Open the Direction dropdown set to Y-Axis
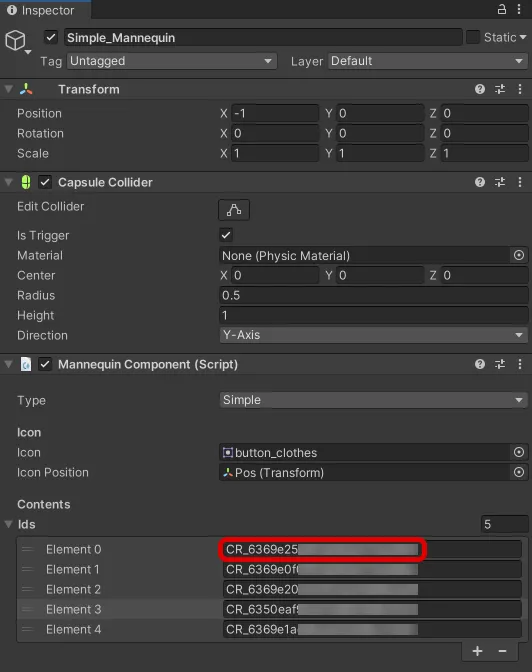Screen dimensions: 532x672 tap(373, 335)
